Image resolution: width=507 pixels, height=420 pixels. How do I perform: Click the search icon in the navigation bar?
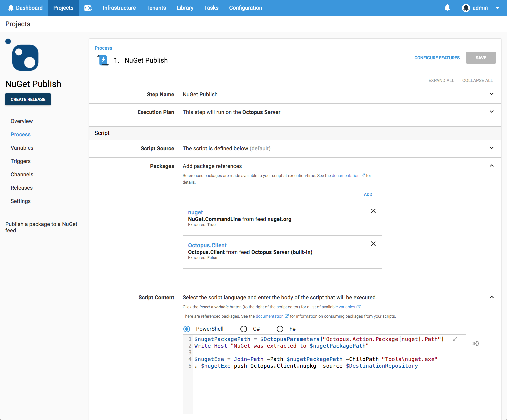[88, 8]
